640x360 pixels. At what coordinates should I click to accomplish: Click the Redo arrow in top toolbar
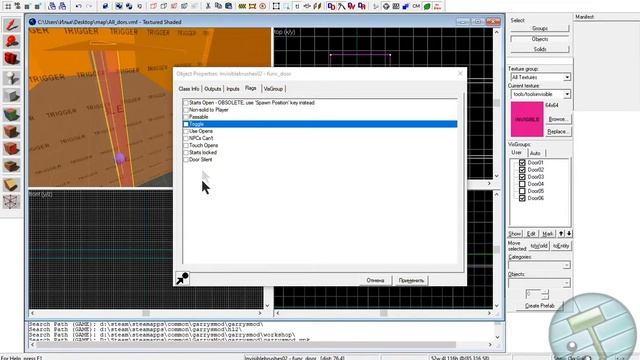pyautogui.click(x=89, y=6)
